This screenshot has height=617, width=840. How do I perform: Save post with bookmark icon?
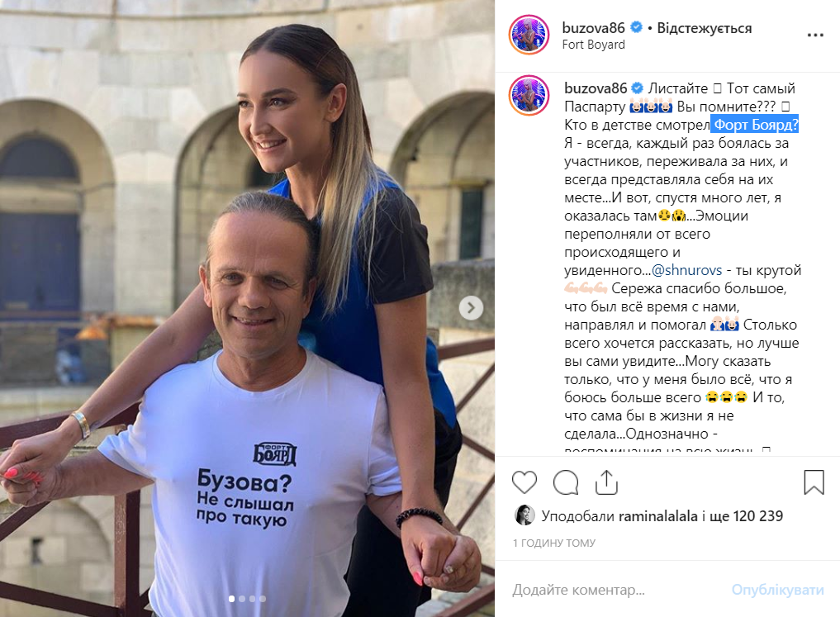(x=814, y=482)
